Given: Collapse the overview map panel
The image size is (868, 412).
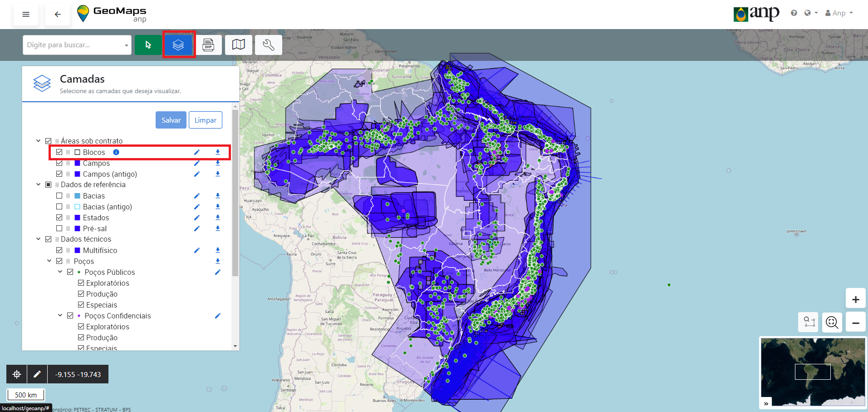Looking at the screenshot, I should coord(766,403).
